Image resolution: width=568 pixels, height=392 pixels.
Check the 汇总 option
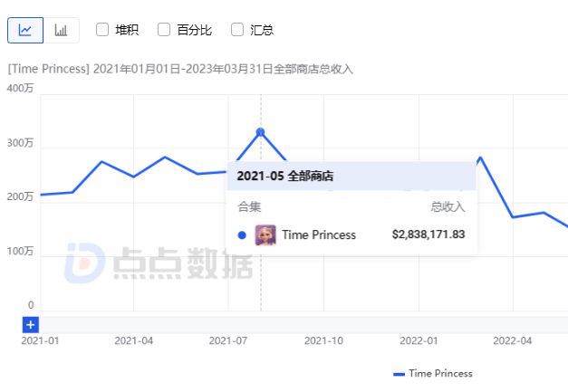coord(237,30)
